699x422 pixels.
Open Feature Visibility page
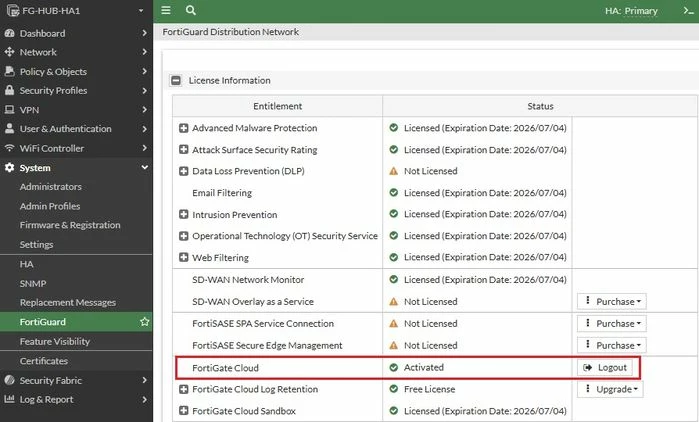(x=55, y=341)
